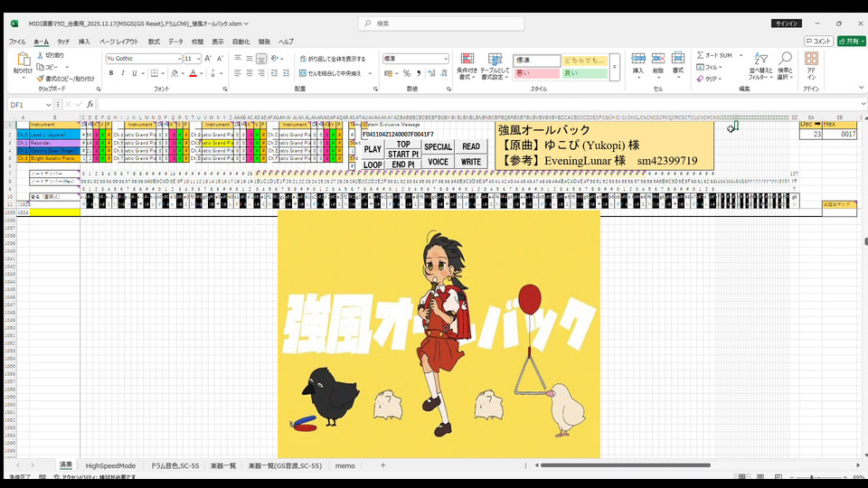Open Find & Select (検索と選択) magnifier

coord(785,66)
